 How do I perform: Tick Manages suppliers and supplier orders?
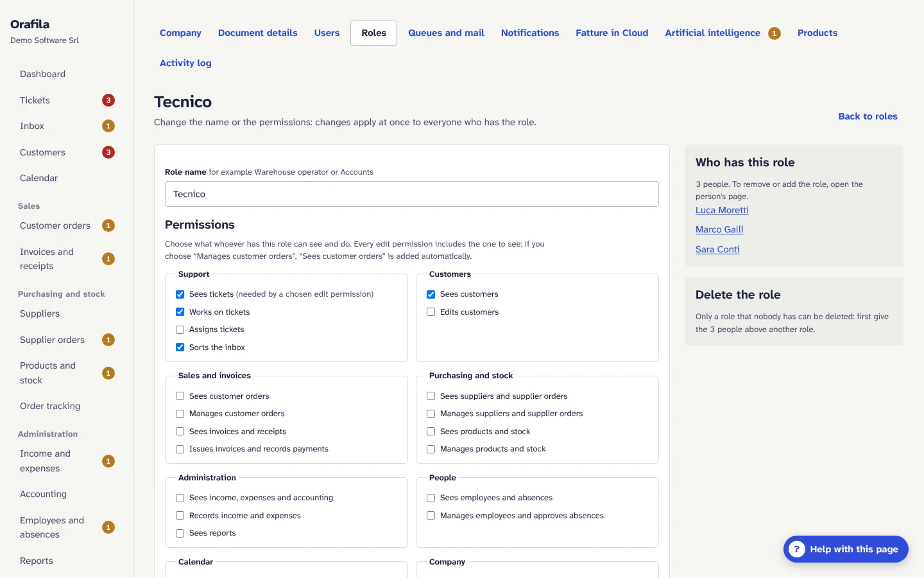click(x=431, y=414)
